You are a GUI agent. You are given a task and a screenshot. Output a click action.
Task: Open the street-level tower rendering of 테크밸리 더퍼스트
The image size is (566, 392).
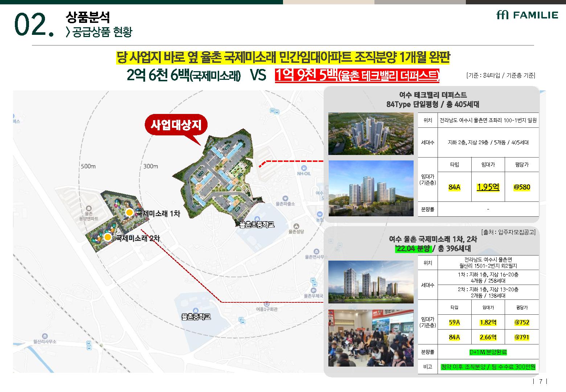[371, 188]
